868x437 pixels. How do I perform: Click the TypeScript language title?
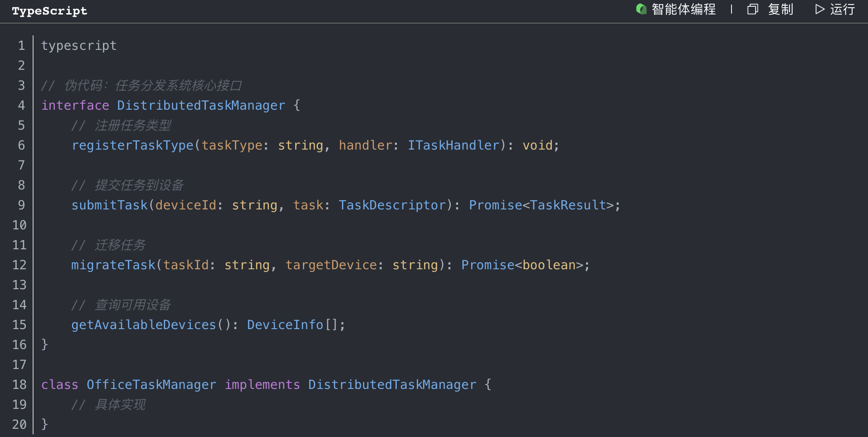pos(49,11)
